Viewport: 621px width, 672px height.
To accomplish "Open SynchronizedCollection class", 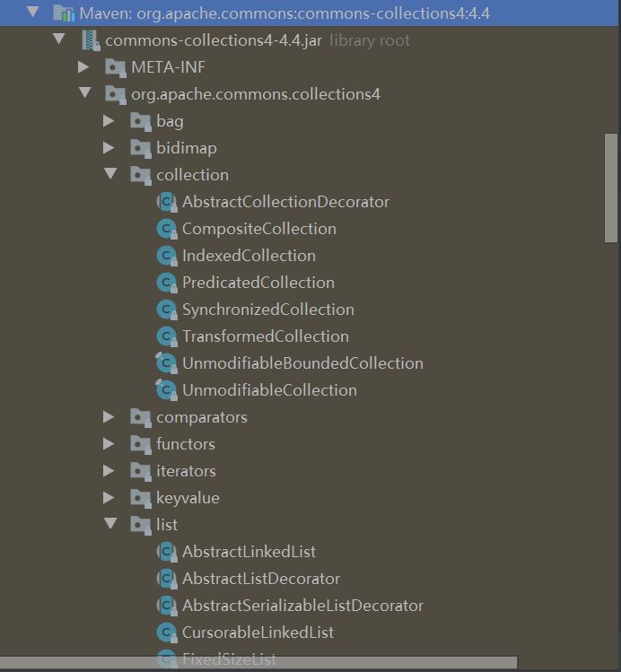I will pos(268,310).
